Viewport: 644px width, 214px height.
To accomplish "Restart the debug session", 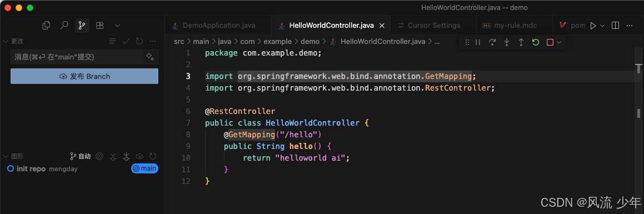I will point(536,42).
